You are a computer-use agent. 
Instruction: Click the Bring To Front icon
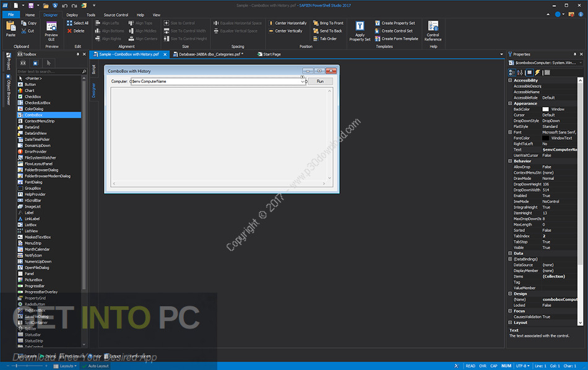click(x=316, y=23)
